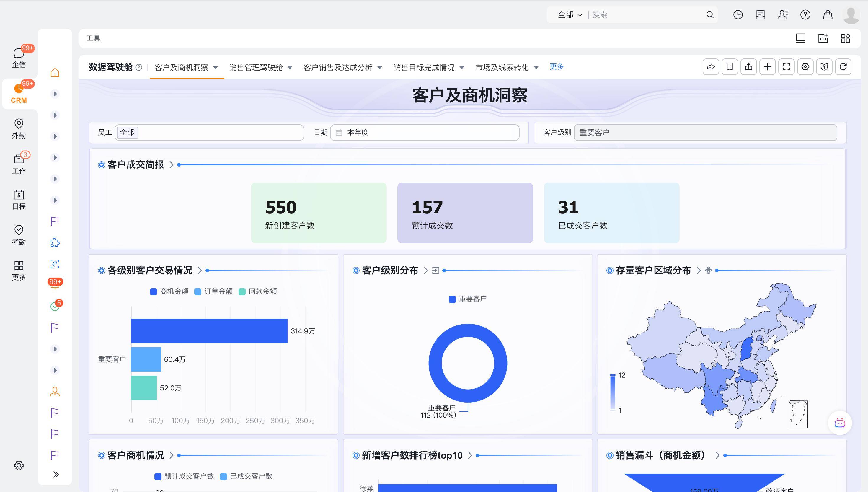Click the share arrow icon
868x492 pixels.
pos(711,66)
